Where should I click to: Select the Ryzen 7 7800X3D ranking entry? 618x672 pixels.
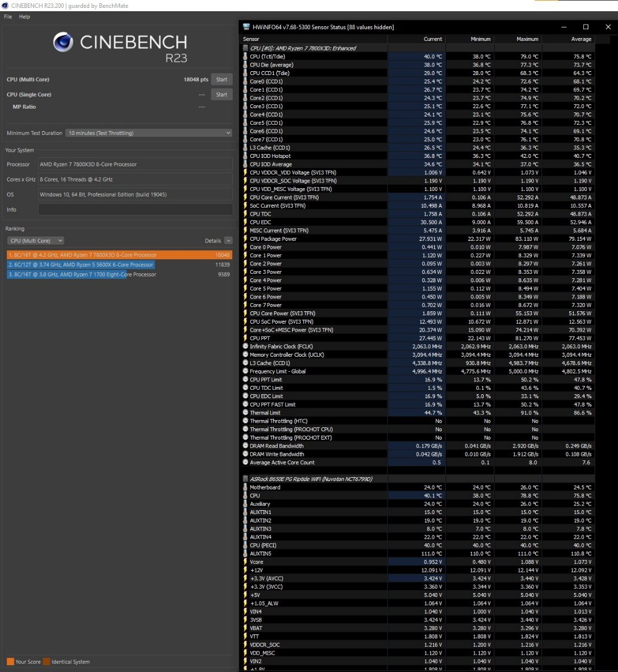tap(119, 255)
